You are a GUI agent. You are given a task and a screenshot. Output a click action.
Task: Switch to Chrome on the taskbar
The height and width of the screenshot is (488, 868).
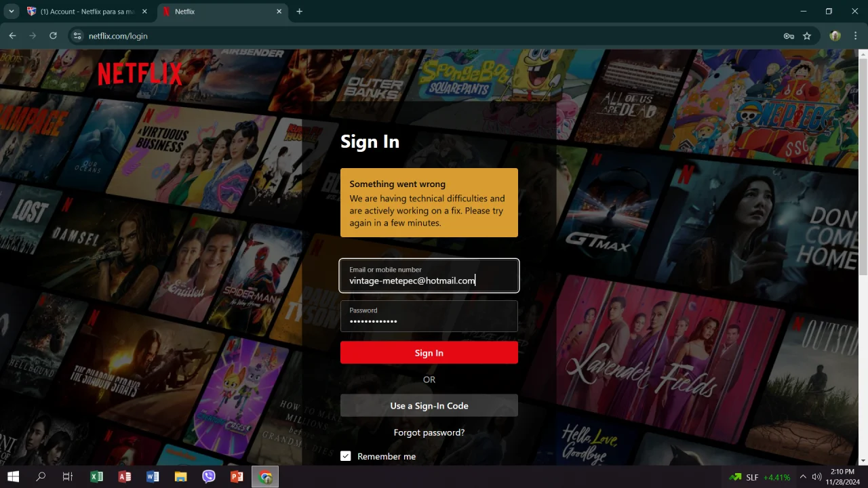click(x=265, y=476)
